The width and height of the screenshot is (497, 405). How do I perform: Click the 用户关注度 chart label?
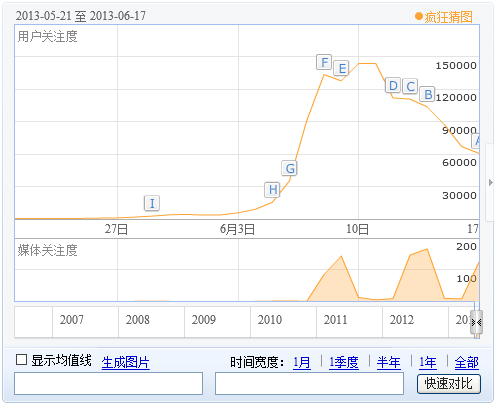click(47, 36)
